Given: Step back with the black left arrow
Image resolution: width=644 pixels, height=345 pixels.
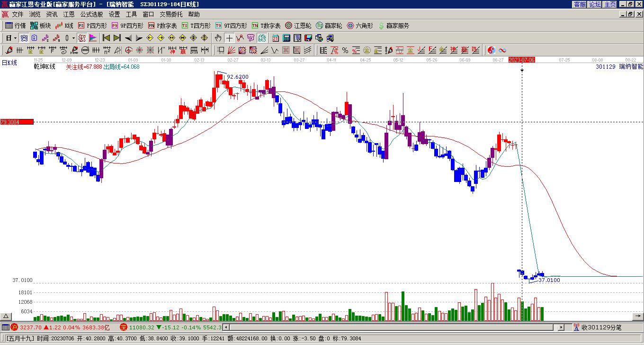Looking at the screenshot, I should tap(128, 38).
